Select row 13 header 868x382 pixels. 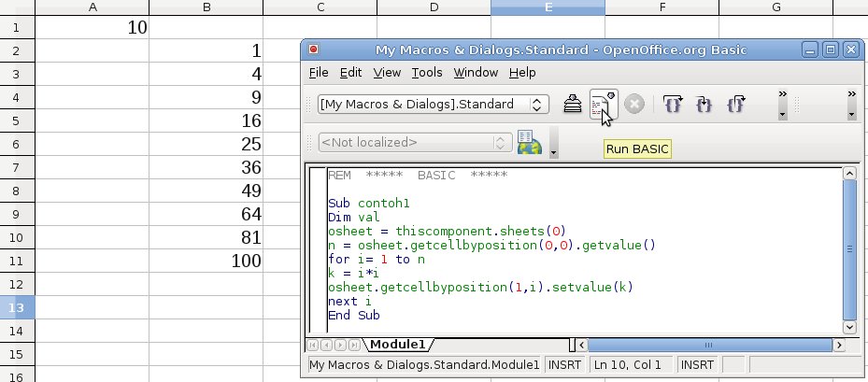coord(17,307)
